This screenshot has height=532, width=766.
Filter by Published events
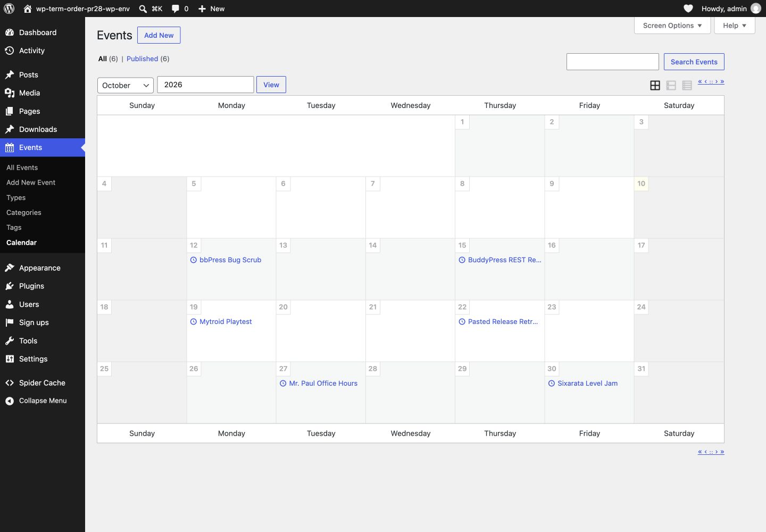click(142, 59)
